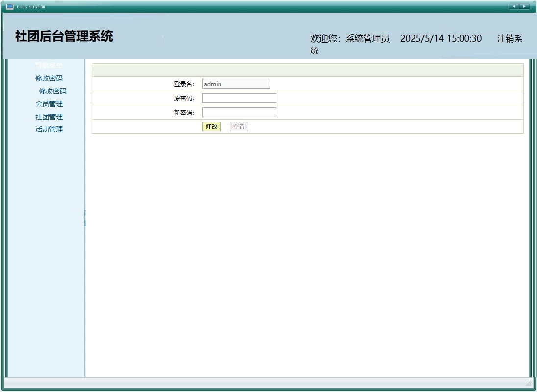
Task: Click 注销系统 to log out
Action: pos(510,38)
